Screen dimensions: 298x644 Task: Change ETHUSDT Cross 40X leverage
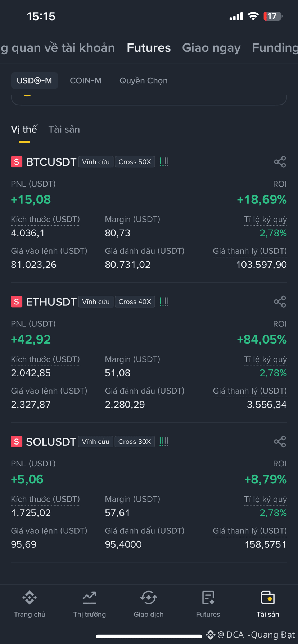click(x=135, y=302)
